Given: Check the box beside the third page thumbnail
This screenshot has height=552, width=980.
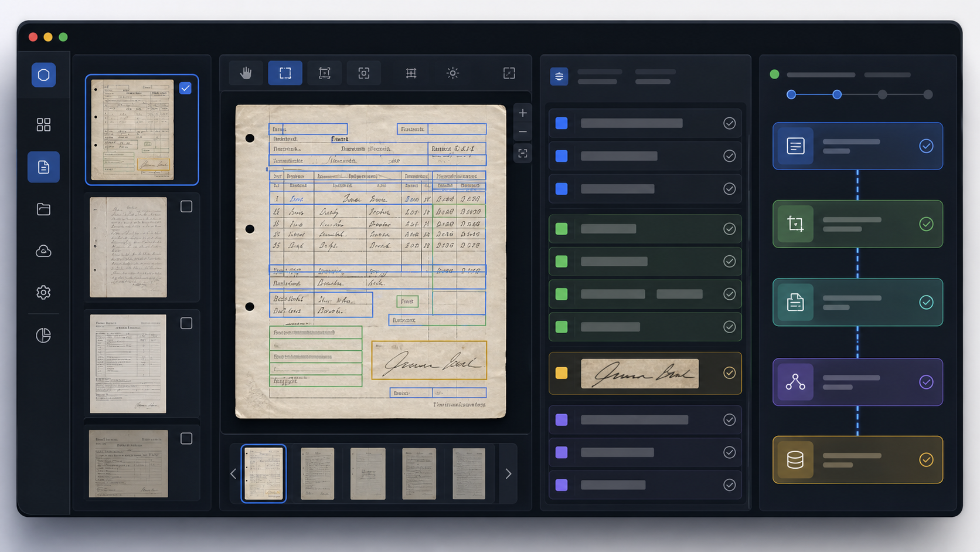Looking at the screenshot, I should point(186,323).
